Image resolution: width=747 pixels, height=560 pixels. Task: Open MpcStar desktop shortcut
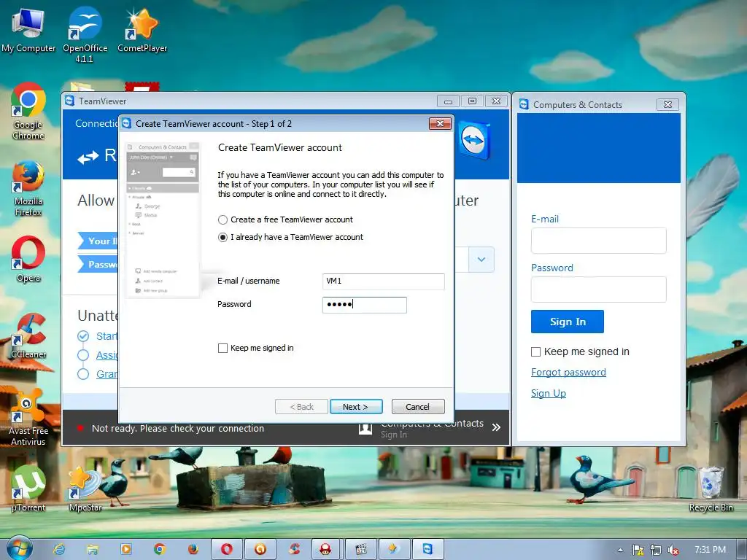(x=85, y=489)
